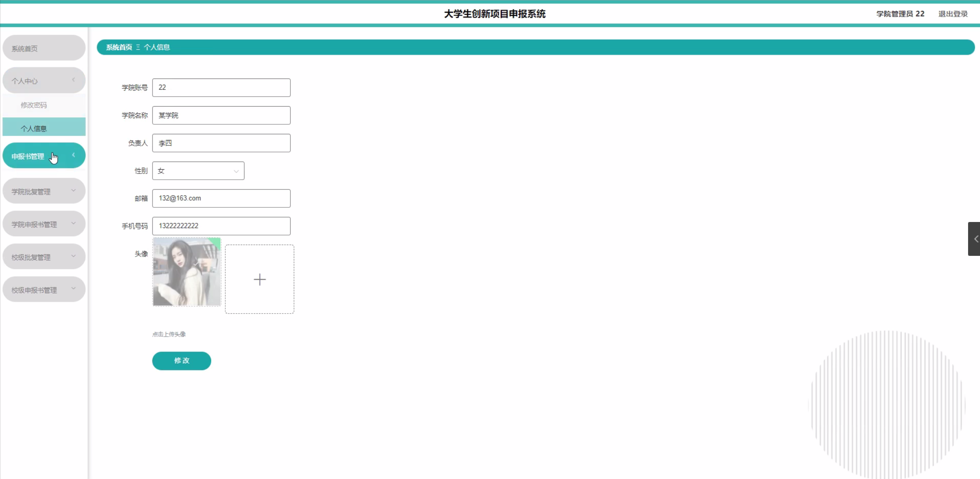Click the 负责人 name input field

221,143
